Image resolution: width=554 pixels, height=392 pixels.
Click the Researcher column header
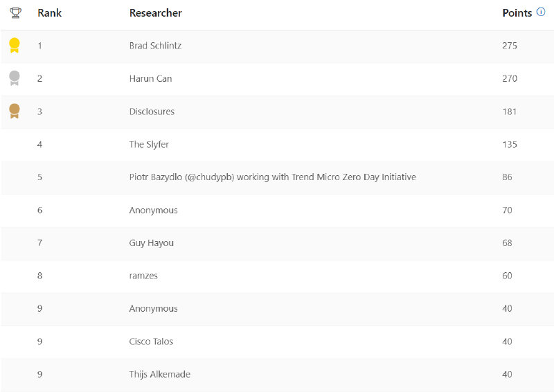click(x=156, y=13)
